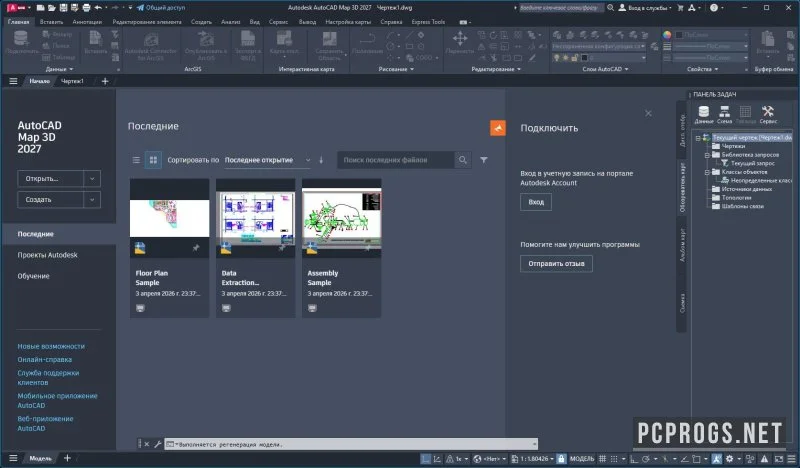Click the Открыть... button
The image size is (800, 468).
[x=50, y=179]
